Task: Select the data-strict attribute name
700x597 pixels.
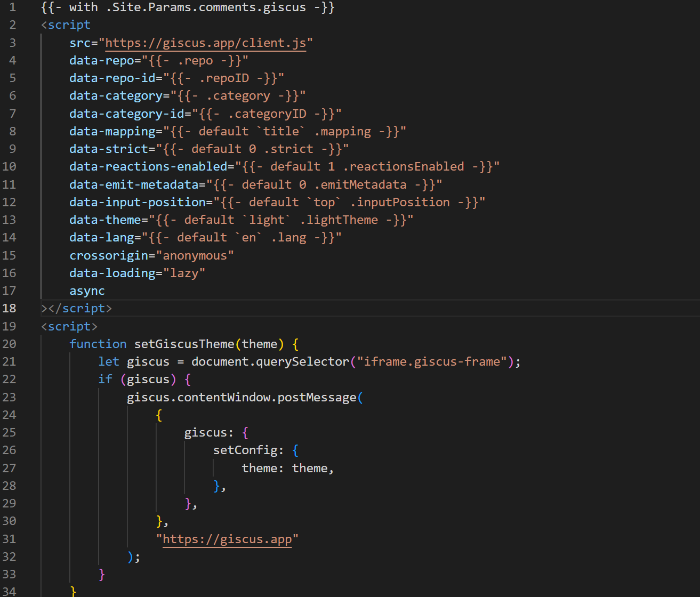Action: point(109,149)
